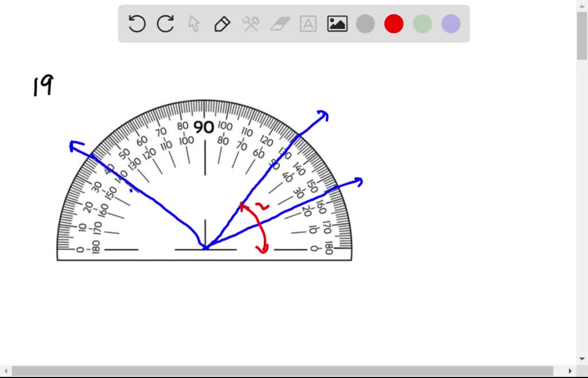Click the scroll right arrow
Viewport: 588px width, 378px height.
coord(570,371)
